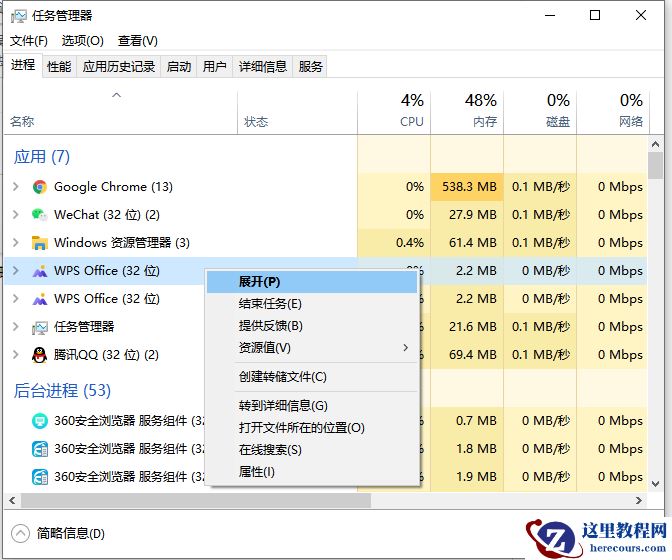Click the vertical scrollbar thumb
Viewport: 672px width, 560px height.
(655, 165)
